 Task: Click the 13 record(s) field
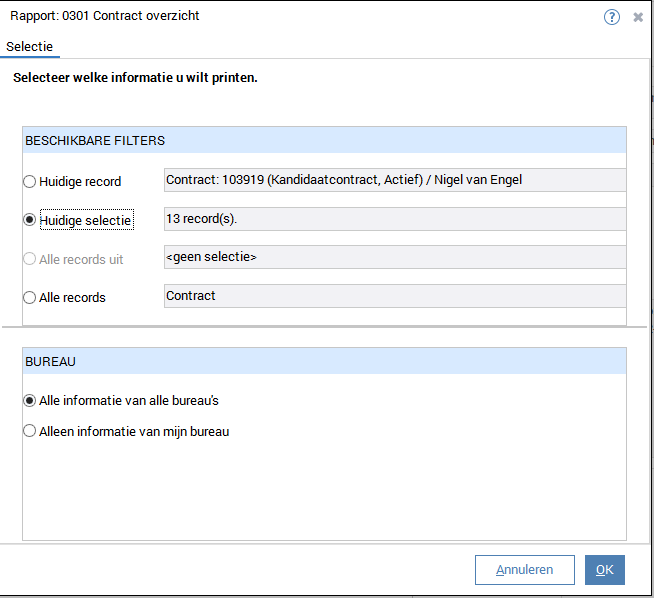pos(394,218)
